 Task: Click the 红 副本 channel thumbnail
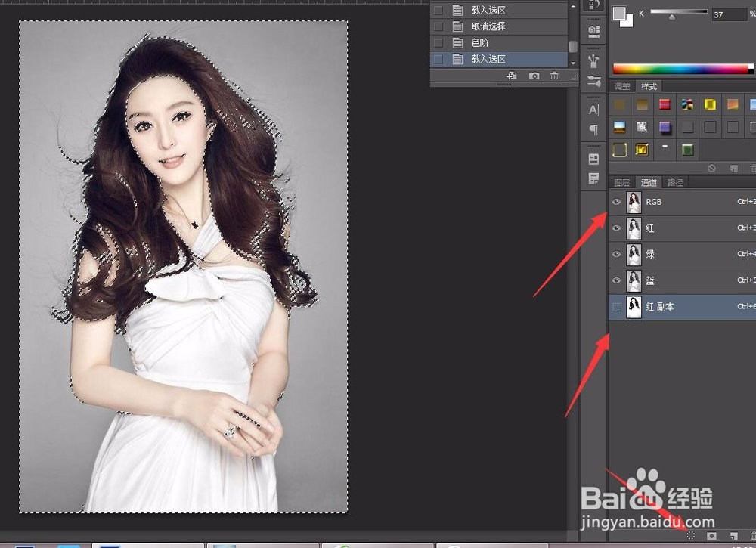(634, 307)
